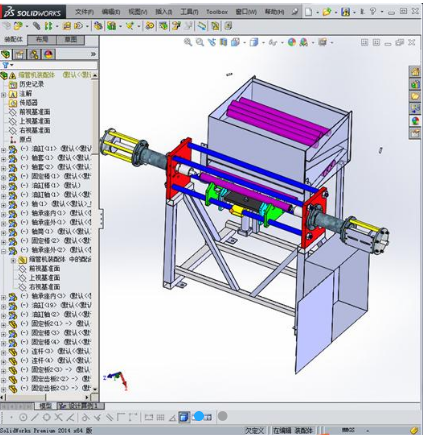Open the 工具(T) menu
Screen dimensions: 432x435
click(189, 12)
